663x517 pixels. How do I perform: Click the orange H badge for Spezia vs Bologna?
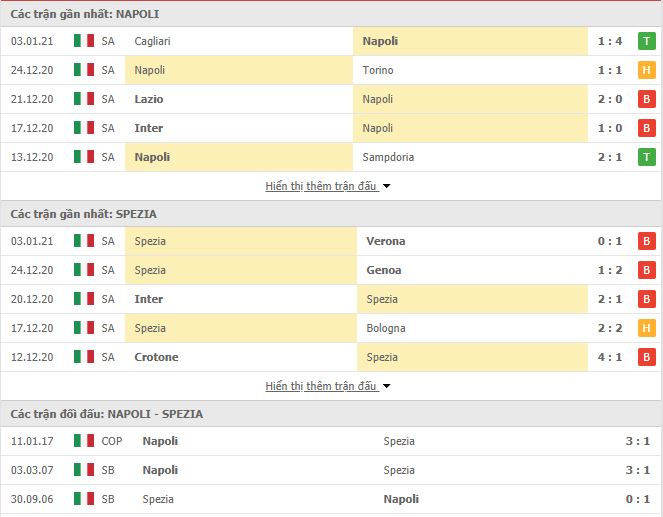click(x=647, y=328)
